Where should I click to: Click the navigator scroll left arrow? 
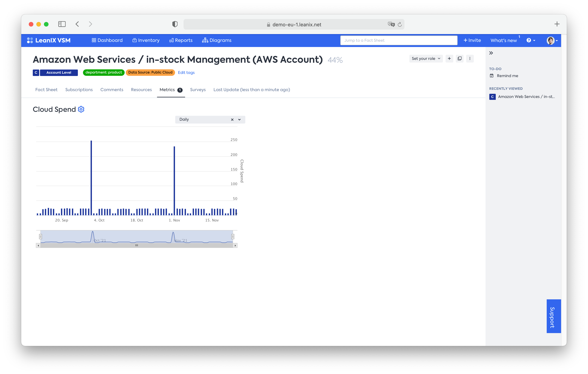[38, 245]
